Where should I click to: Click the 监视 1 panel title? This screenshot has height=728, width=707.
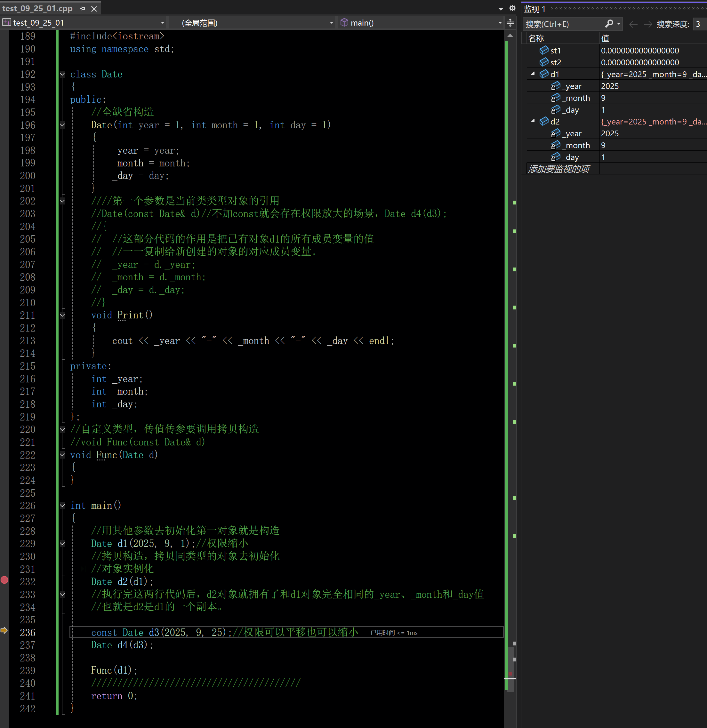[x=534, y=9]
